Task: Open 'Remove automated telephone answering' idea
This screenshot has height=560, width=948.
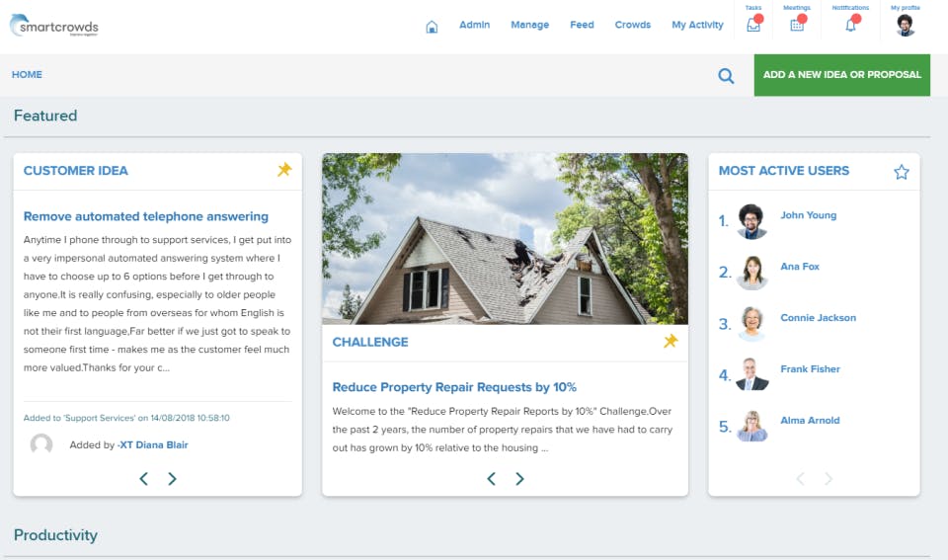Action: (x=146, y=216)
